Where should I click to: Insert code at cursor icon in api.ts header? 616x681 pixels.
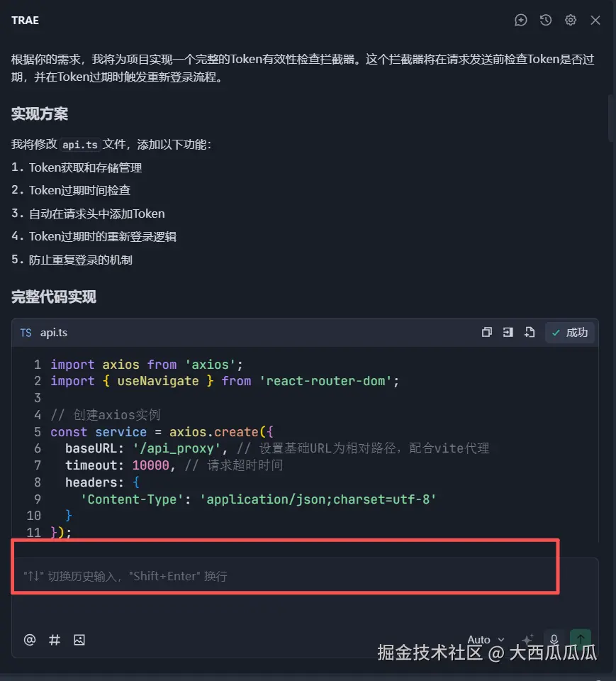[x=508, y=332]
